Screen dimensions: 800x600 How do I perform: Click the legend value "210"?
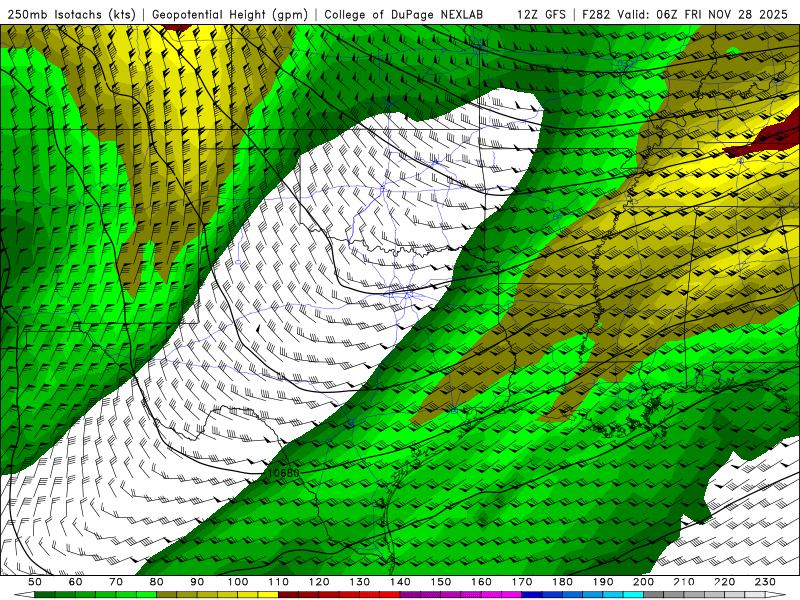tap(684, 582)
